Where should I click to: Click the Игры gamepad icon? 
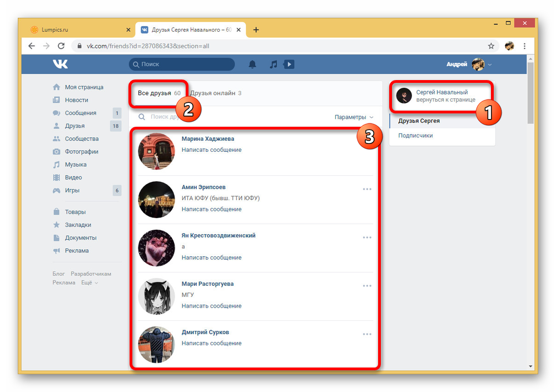[56, 190]
